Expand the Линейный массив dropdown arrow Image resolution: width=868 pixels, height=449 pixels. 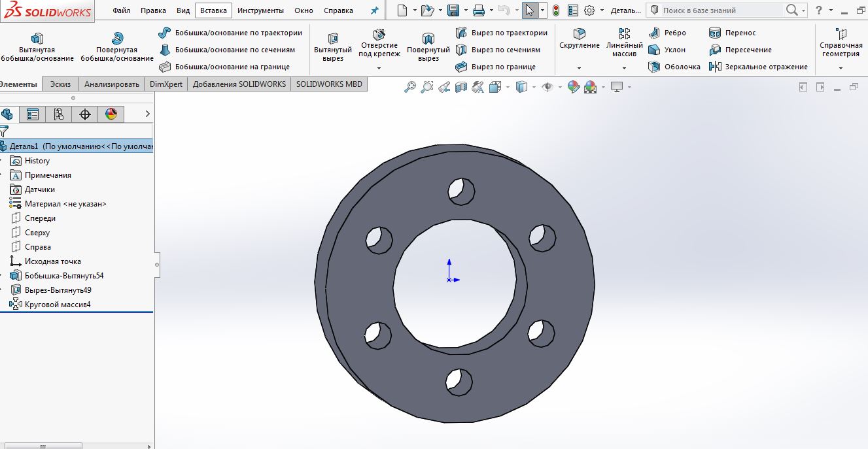(624, 68)
